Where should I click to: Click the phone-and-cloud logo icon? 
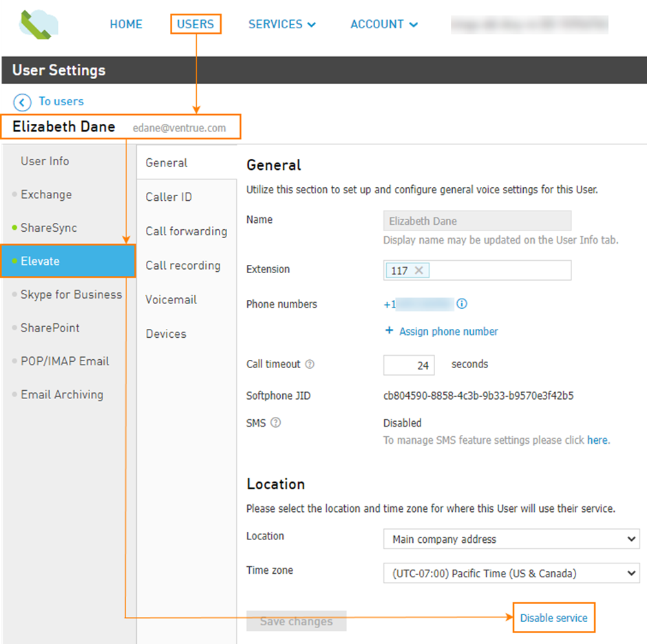[39, 24]
